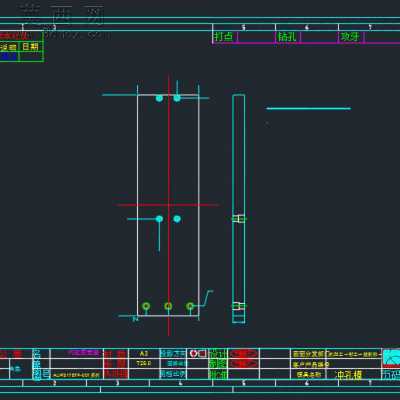Select the lower hole detail in the side view
This screenshot has width=400, height=400.
[239, 306]
